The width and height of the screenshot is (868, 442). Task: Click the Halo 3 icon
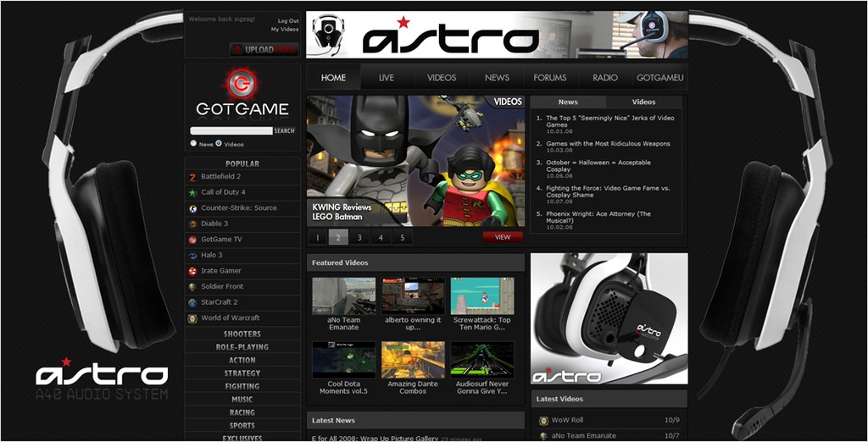click(192, 256)
